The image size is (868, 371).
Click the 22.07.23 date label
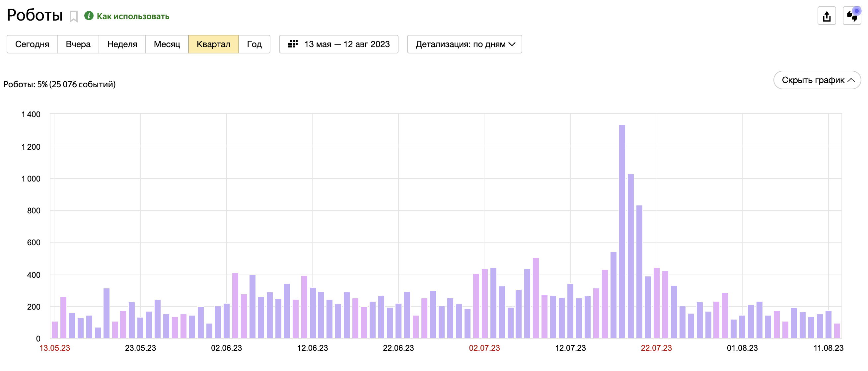(656, 348)
